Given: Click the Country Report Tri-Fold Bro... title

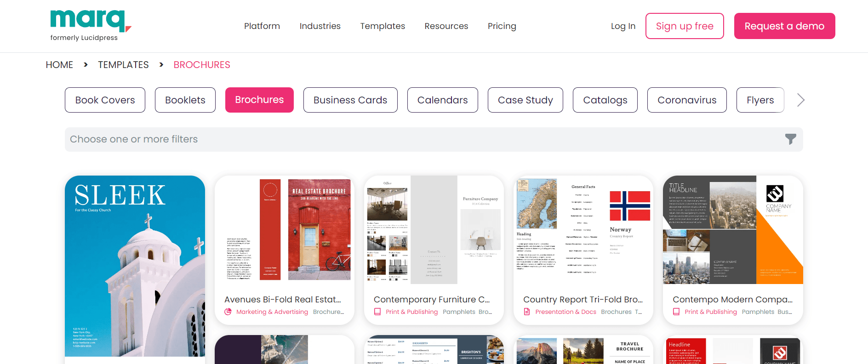Looking at the screenshot, I should [583, 299].
